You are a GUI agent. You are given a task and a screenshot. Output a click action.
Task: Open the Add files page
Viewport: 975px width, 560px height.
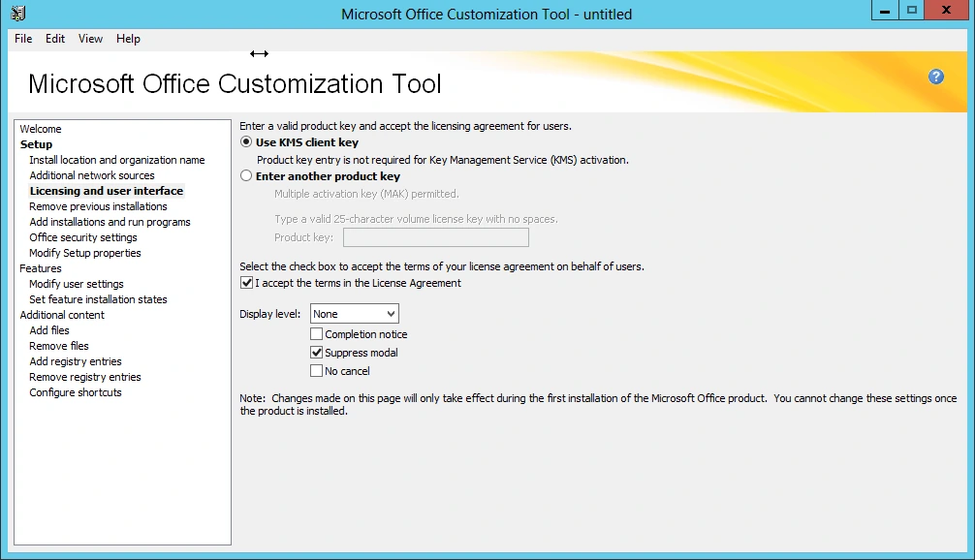(49, 330)
